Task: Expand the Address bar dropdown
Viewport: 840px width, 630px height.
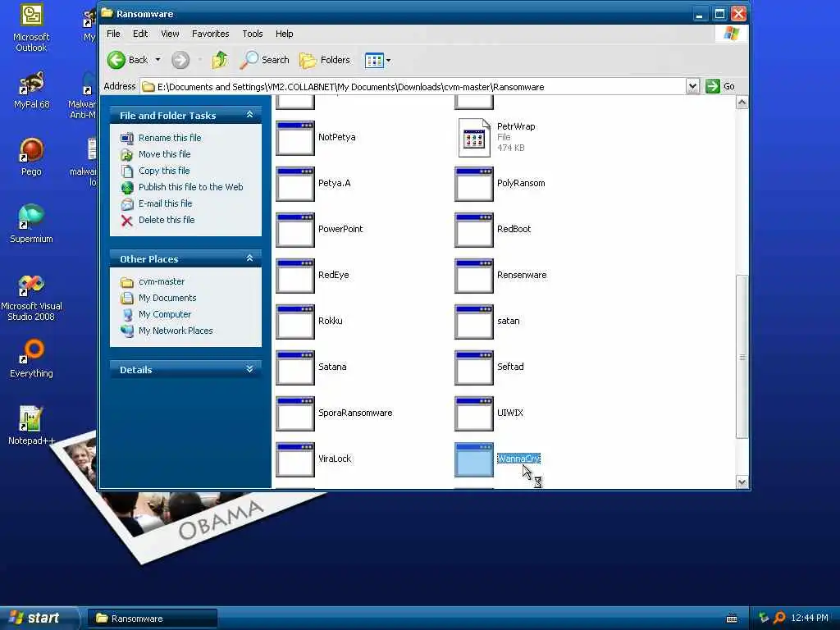Action: click(x=692, y=86)
